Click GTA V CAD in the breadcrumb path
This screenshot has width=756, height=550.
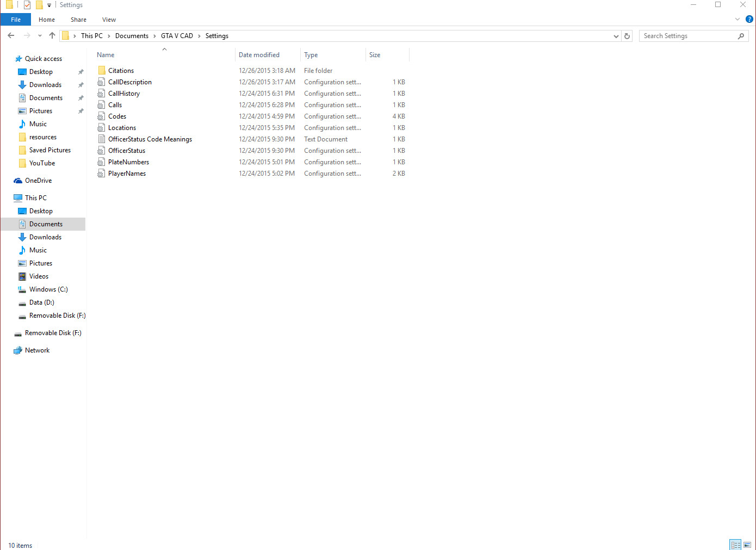(177, 36)
